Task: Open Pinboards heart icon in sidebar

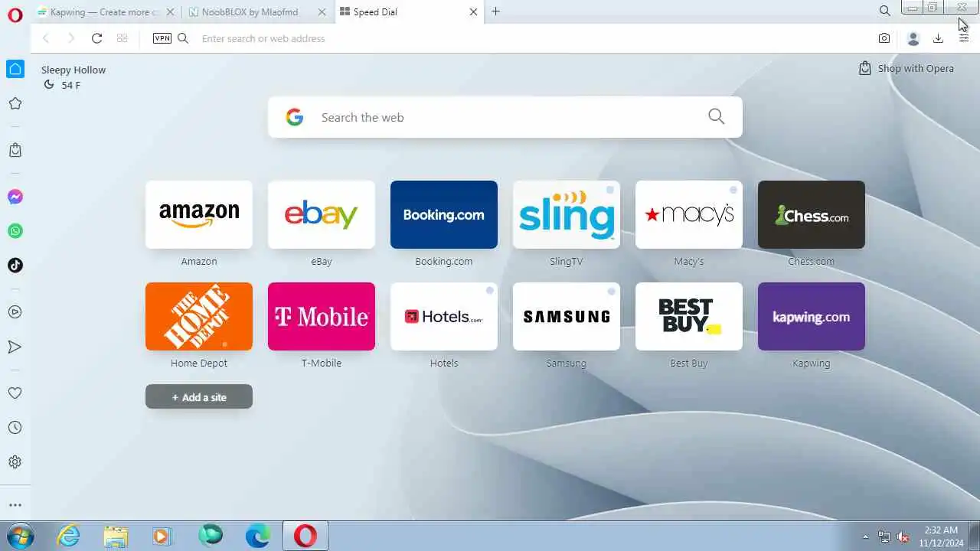Action: coord(15,393)
